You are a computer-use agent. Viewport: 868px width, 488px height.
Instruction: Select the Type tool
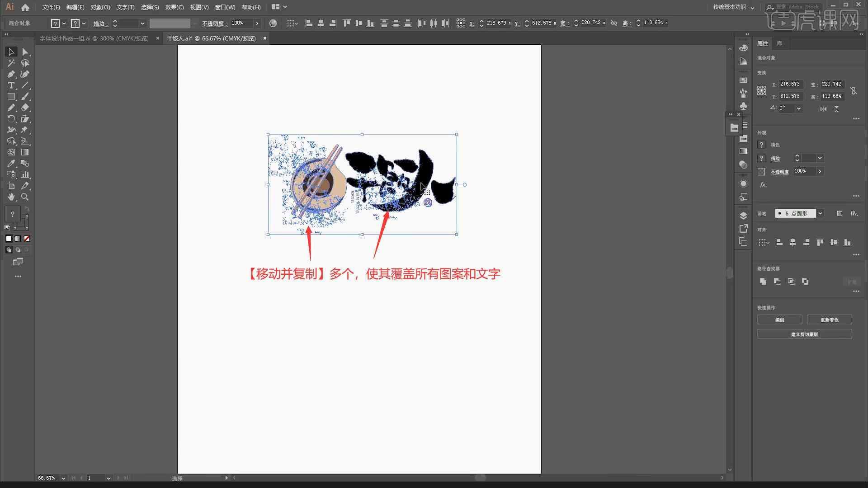click(x=11, y=85)
